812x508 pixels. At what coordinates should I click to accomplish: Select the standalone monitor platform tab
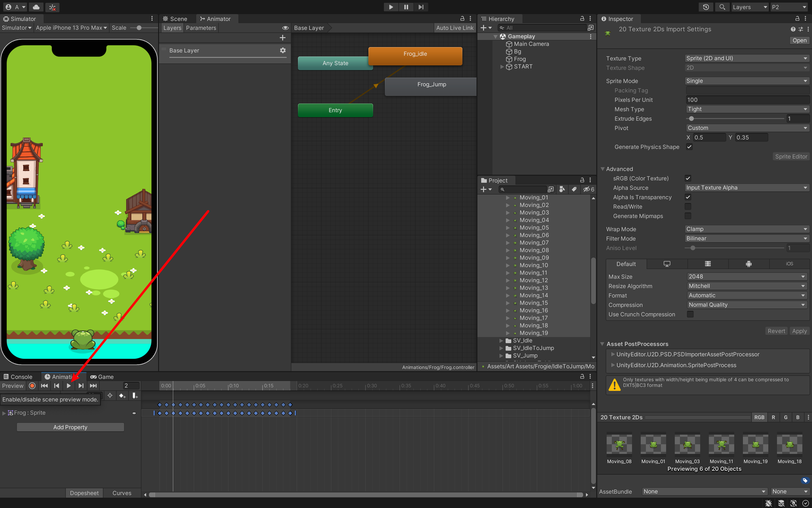(x=667, y=264)
